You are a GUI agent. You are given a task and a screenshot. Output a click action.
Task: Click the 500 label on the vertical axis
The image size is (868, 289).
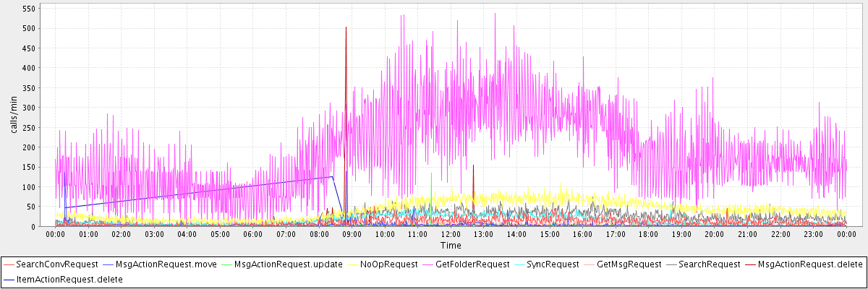point(28,28)
